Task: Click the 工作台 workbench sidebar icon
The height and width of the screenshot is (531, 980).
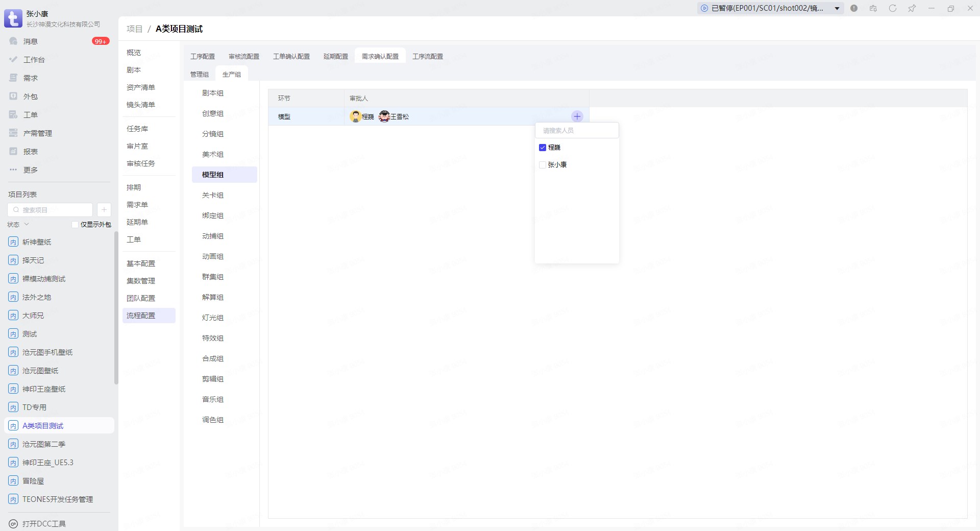Action: [x=14, y=60]
